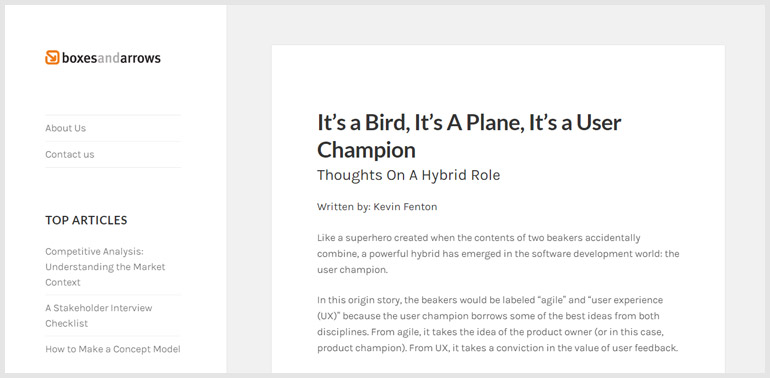
Task: Open the About Us page
Action: tap(65, 128)
